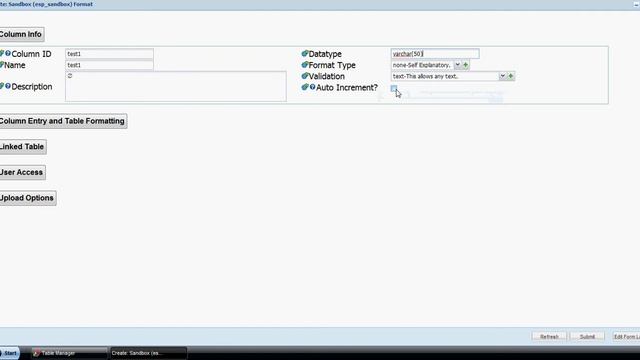Click the Format Type label text
The width and height of the screenshot is (640, 360).
point(332,65)
